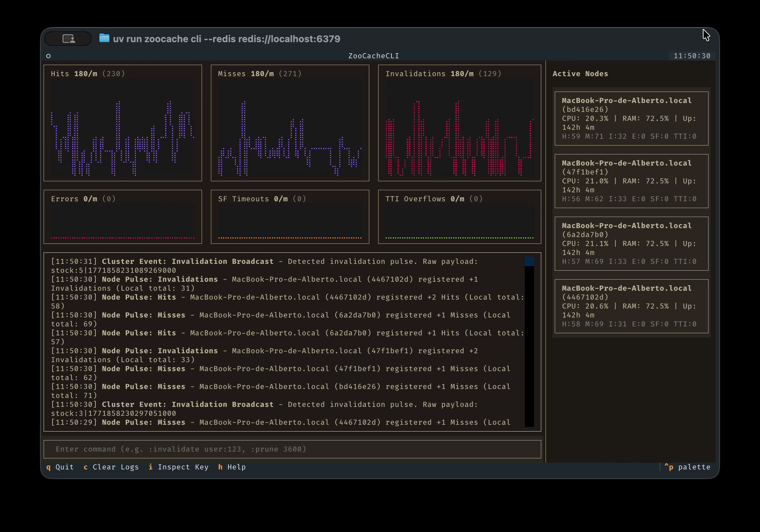Open the command palette shortcut

[687, 467]
